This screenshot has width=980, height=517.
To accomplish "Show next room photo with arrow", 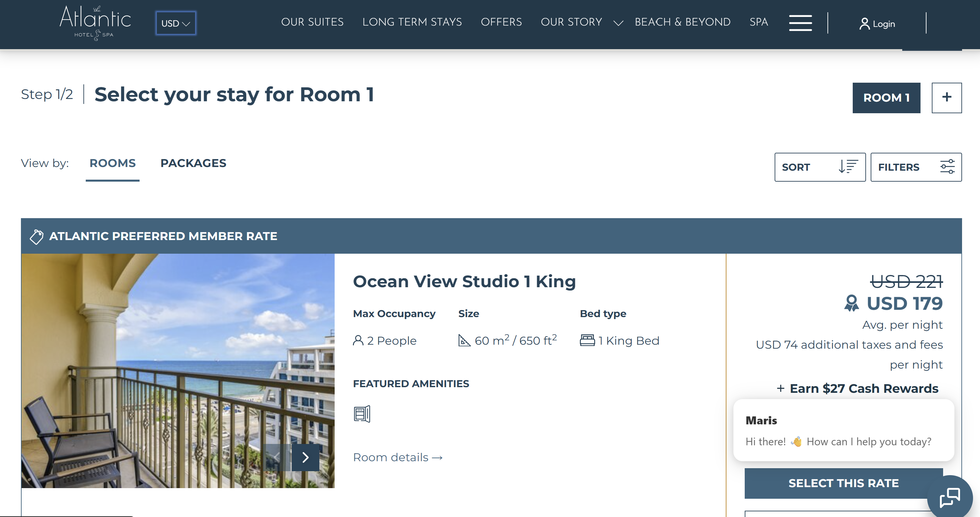I will click(305, 457).
